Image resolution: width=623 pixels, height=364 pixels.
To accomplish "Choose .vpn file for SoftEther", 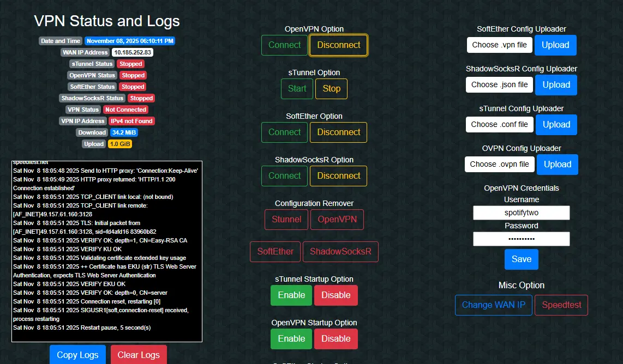I will pyautogui.click(x=499, y=45).
